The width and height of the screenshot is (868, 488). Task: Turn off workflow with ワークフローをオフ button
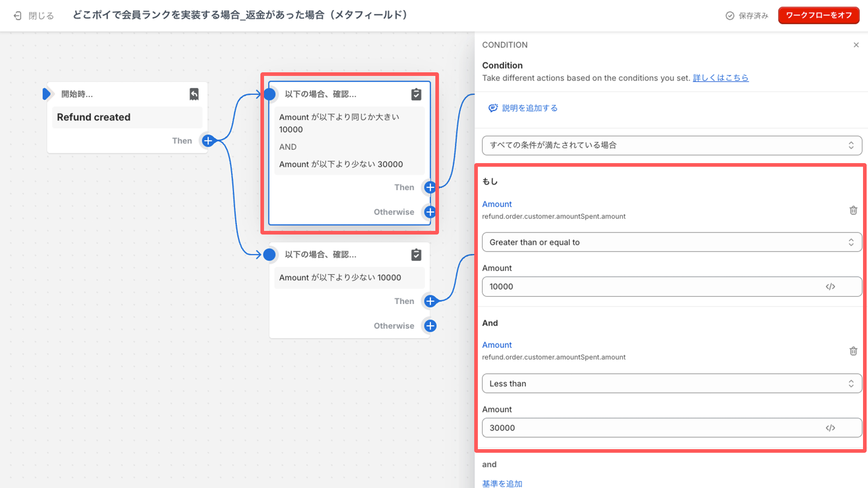[x=819, y=15]
